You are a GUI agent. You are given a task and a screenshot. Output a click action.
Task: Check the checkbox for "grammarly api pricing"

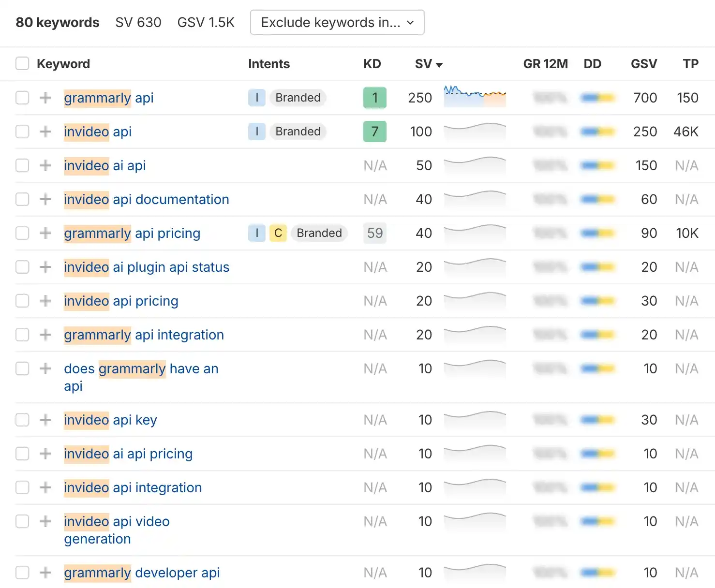22,233
